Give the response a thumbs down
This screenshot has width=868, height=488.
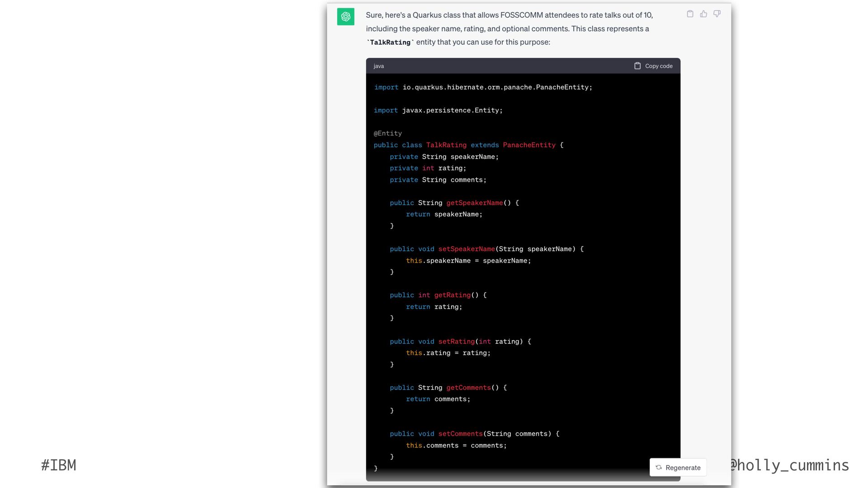(x=717, y=14)
